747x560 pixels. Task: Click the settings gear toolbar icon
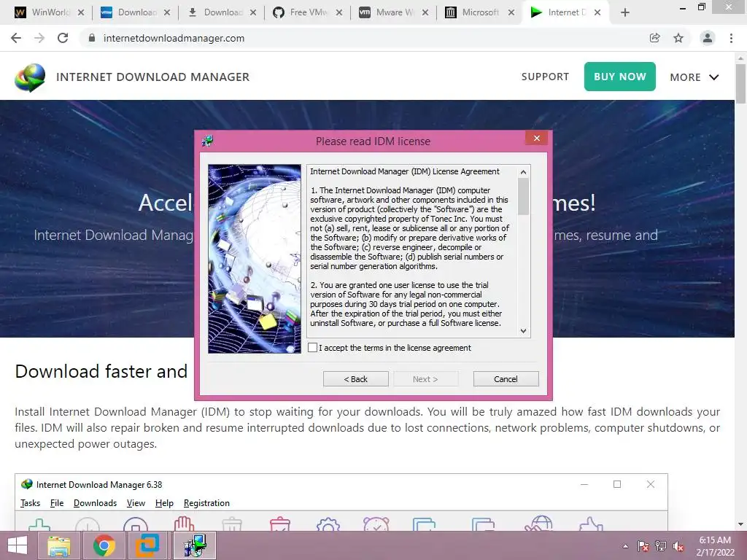(x=328, y=524)
